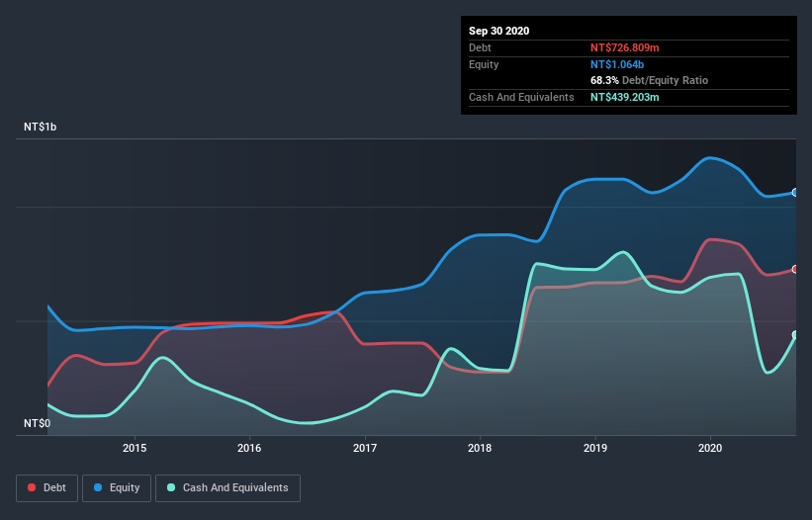Click the red Debt legend dot
Image resolution: width=812 pixels, height=520 pixels.
[32, 487]
